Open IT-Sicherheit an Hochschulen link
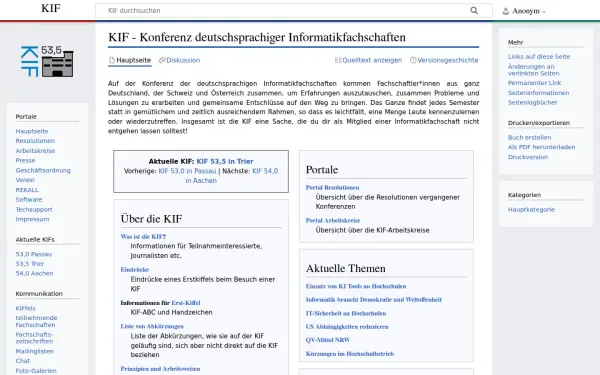This screenshot has width=600, height=375. (346, 313)
